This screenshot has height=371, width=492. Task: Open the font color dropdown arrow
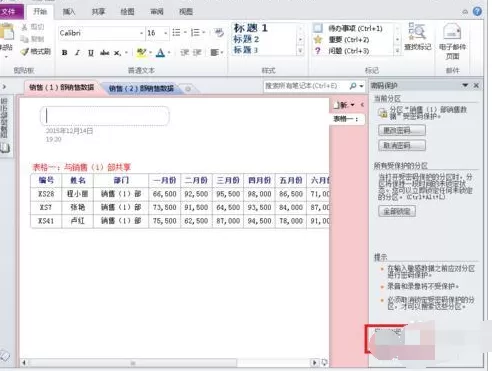point(169,52)
